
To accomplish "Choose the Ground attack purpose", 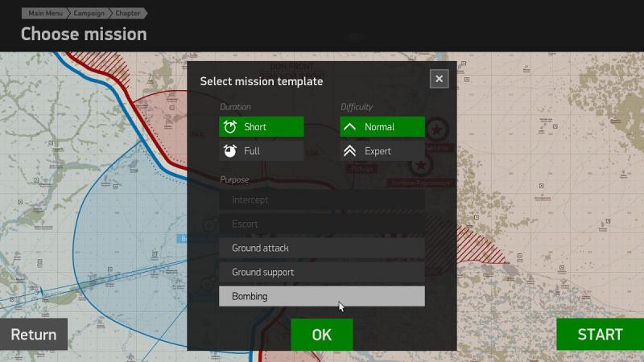I will pyautogui.click(x=322, y=248).
